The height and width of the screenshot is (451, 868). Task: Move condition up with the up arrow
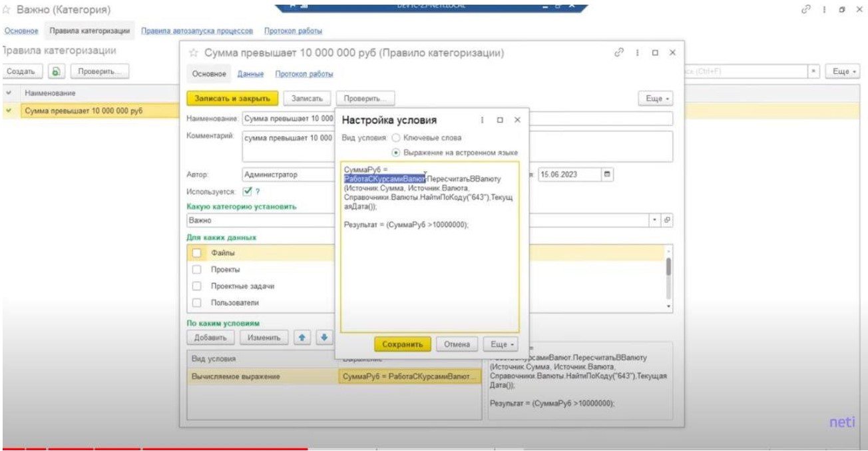pyautogui.click(x=302, y=337)
